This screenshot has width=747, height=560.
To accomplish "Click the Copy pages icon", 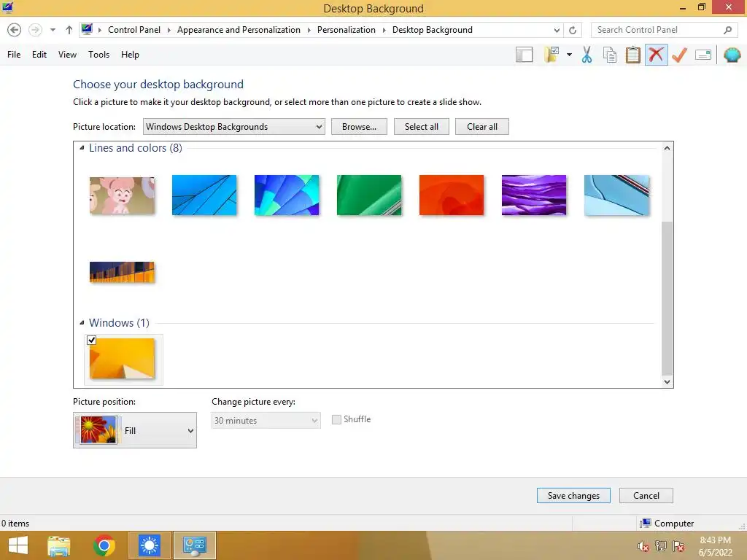I will [610, 55].
